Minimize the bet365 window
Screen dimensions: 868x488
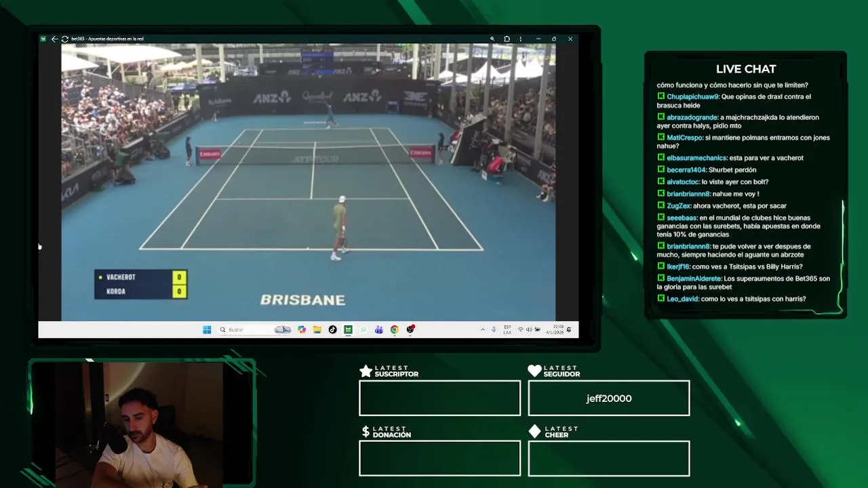tap(538, 39)
